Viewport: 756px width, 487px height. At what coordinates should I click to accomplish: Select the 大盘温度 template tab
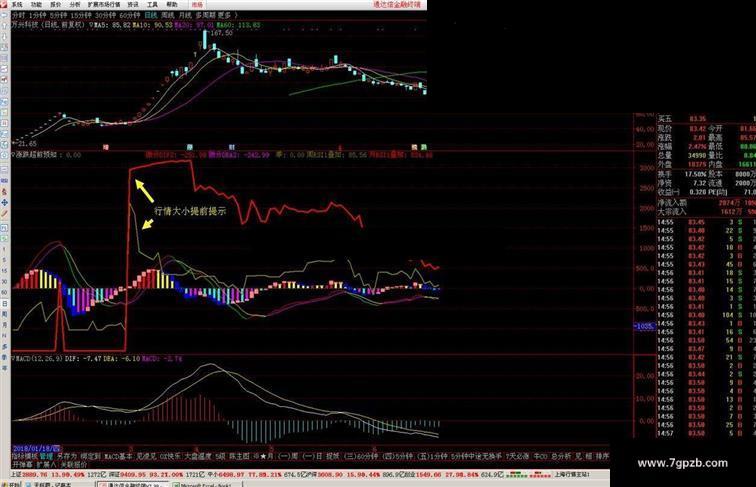tap(198, 456)
